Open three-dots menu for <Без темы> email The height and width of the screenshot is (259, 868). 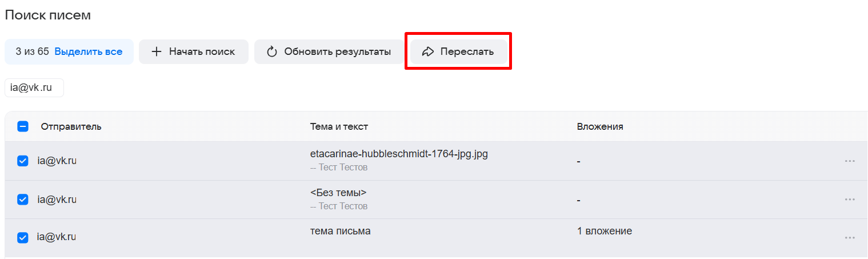click(849, 200)
